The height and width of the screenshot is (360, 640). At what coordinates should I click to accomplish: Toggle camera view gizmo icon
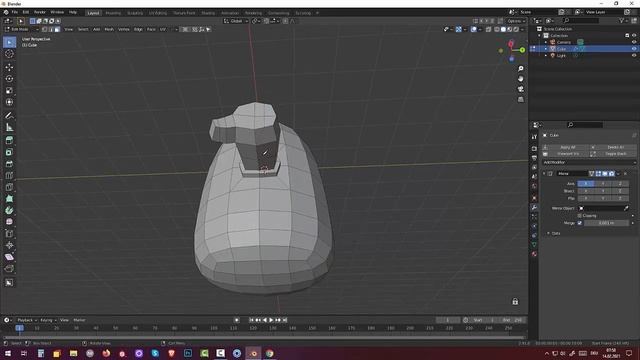[520, 89]
